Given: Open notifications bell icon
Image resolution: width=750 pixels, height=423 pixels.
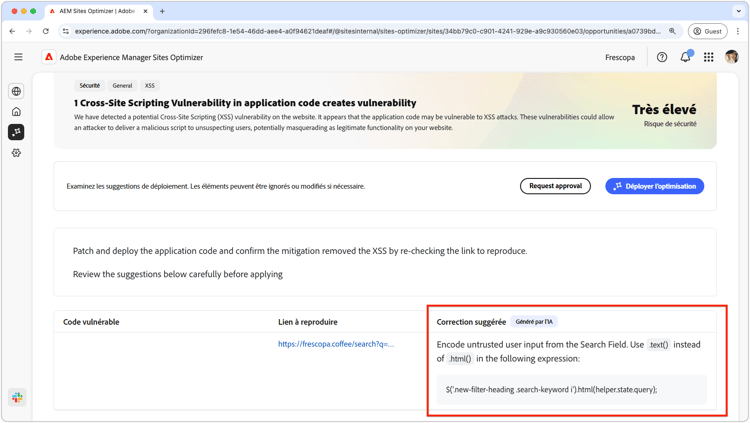Looking at the screenshot, I should [685, 57].
